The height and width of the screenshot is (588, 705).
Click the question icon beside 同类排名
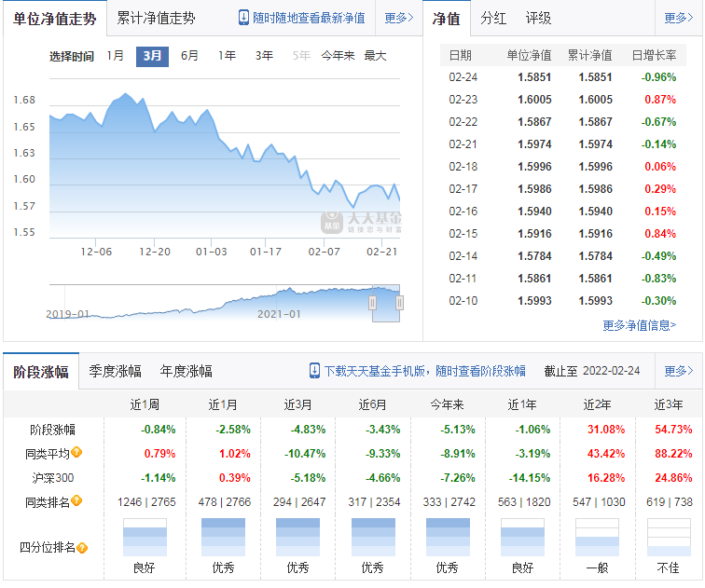coord(76,500)
